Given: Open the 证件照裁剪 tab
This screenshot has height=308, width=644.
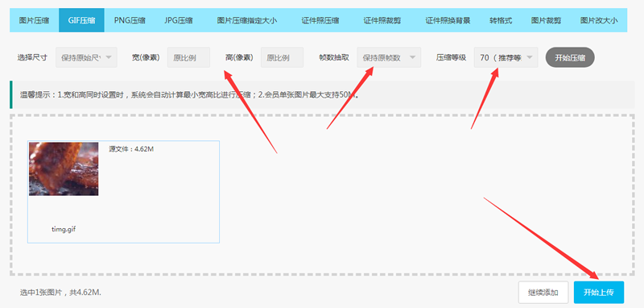Looking at the screenshot, I should [382, 20].
